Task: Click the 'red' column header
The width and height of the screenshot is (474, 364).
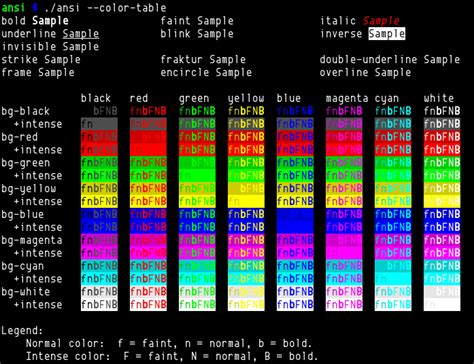Action: [x=139, y=98]
